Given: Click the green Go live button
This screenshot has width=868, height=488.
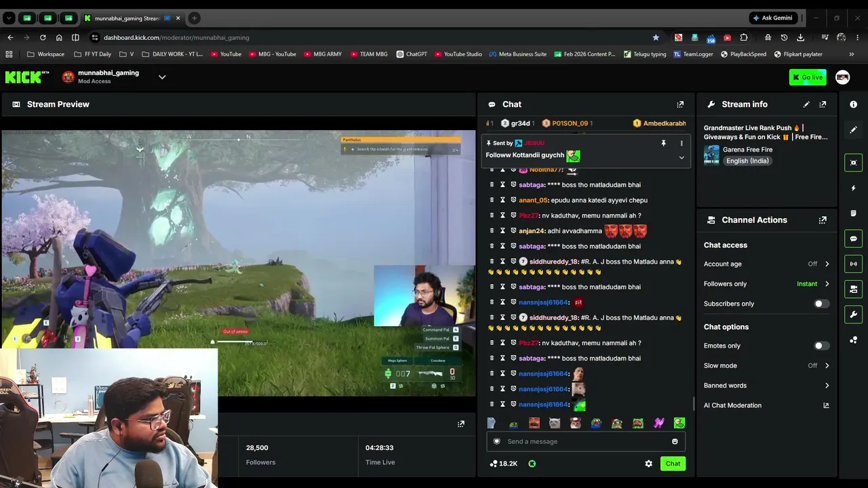Looking at the screenshot, I should pyautogui.click(x=808, y=77).
